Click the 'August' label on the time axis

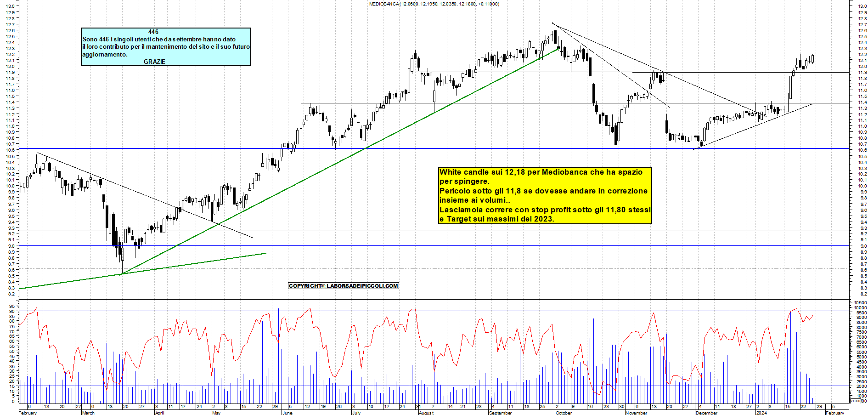coord(426,413)
